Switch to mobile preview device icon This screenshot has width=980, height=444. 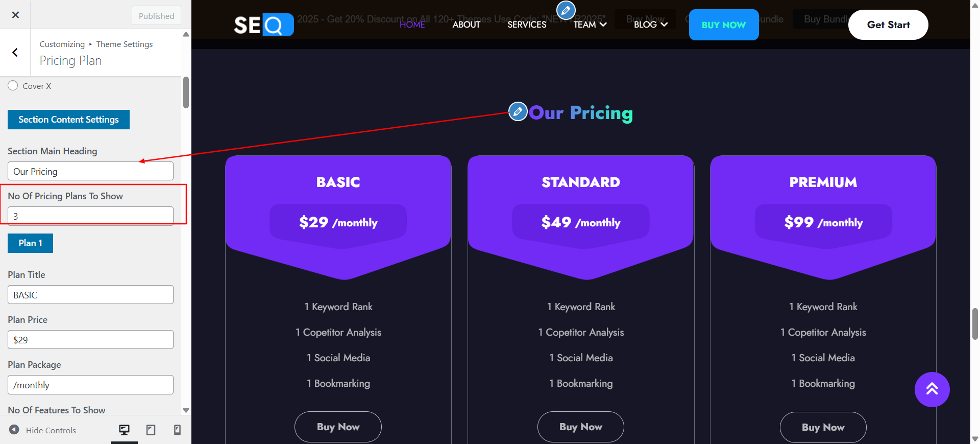(177, 430)
